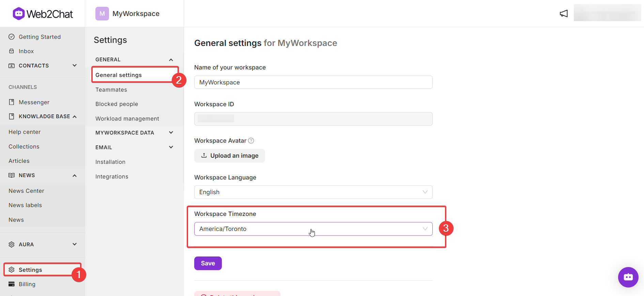Click the Save button
Screen dimensions: 644x296
[x=208, y=263]
